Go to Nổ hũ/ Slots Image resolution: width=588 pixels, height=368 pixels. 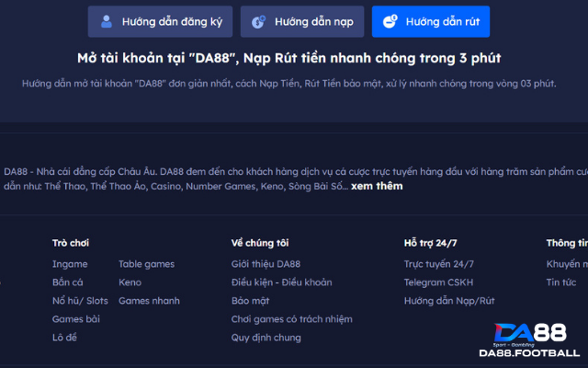point(80,301)
